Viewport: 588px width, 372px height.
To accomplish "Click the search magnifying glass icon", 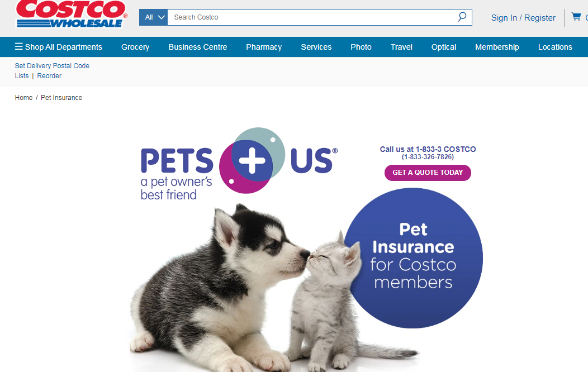I will point(462,17).
